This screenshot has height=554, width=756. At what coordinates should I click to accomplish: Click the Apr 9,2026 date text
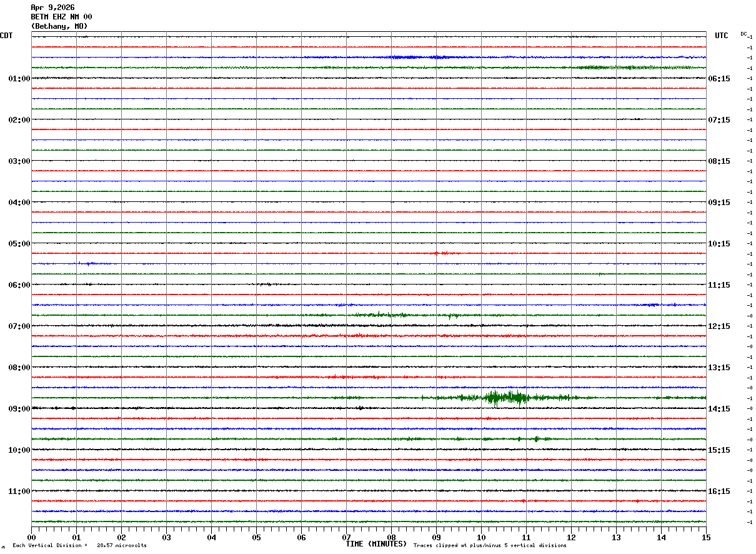[x=52, y=8]
